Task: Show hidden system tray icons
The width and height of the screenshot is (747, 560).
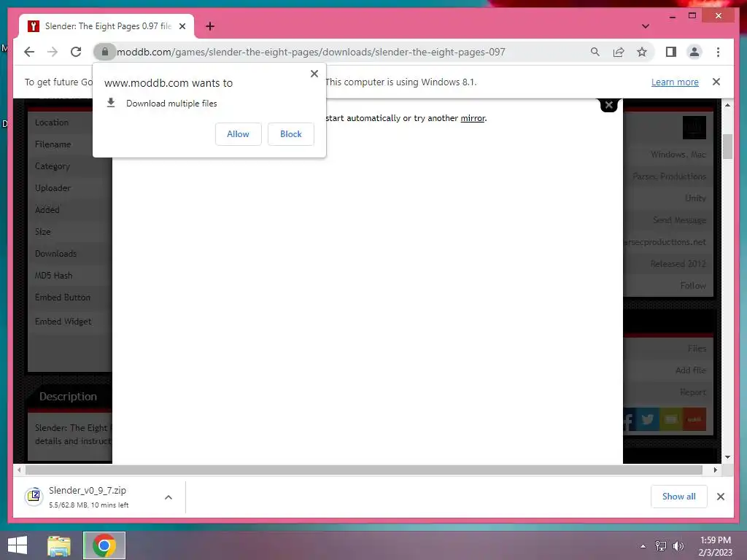Action: coord(643,546)
